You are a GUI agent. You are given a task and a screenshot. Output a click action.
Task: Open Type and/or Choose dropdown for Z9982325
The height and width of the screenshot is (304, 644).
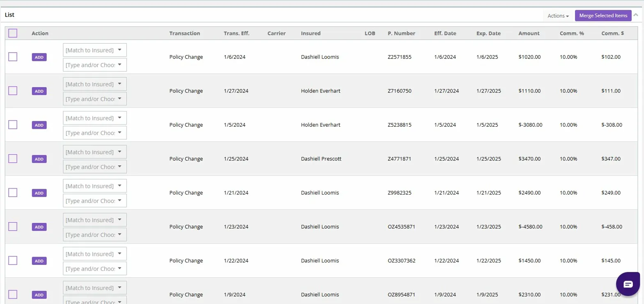(95, 200)
